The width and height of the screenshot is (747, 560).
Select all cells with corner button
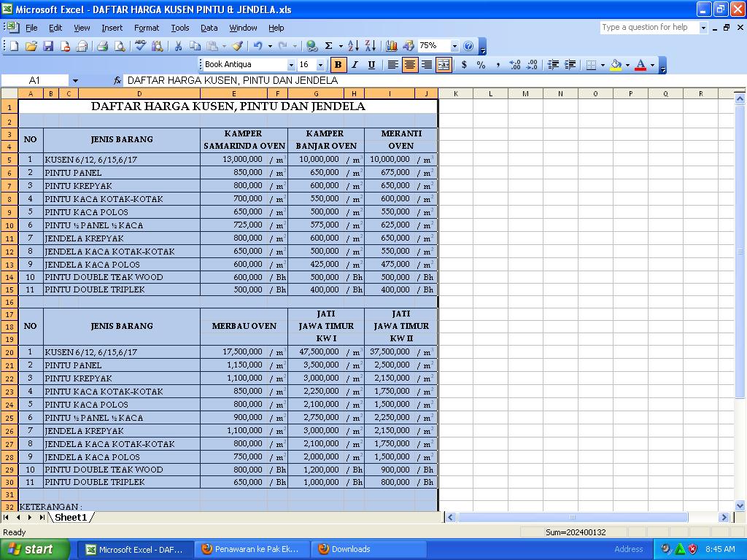point(9,93)
